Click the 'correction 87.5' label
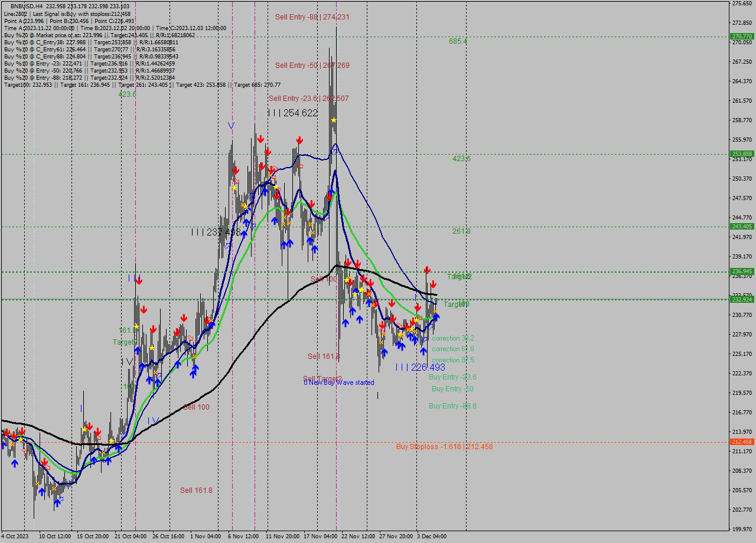This screenshot has width=756, height=543. click(x=453, y=360)
